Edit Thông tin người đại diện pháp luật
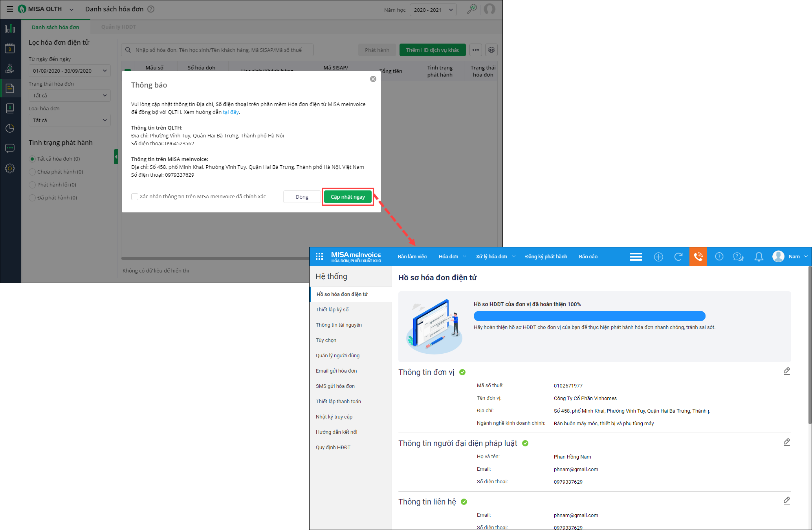Image resolution: width=812 pixels, height=530 pixels. click(x=786, y=442)
